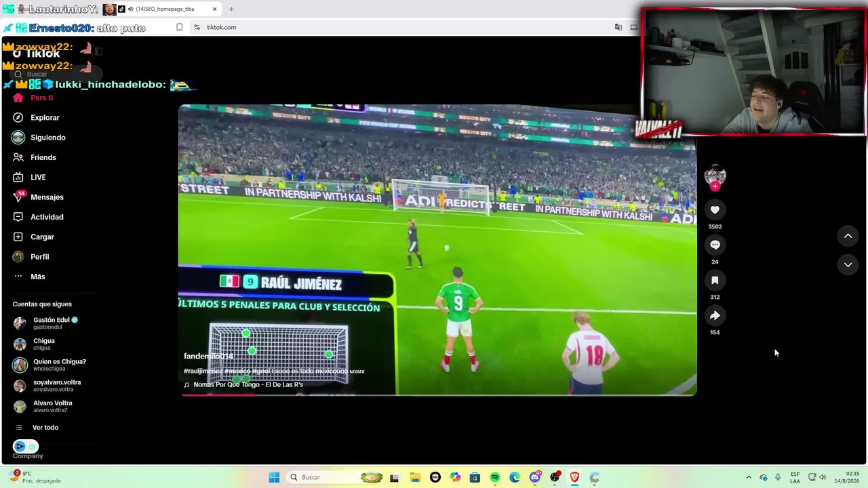Share the video using the arrow icon
The image size is (868, 488).
pos(715,315)
